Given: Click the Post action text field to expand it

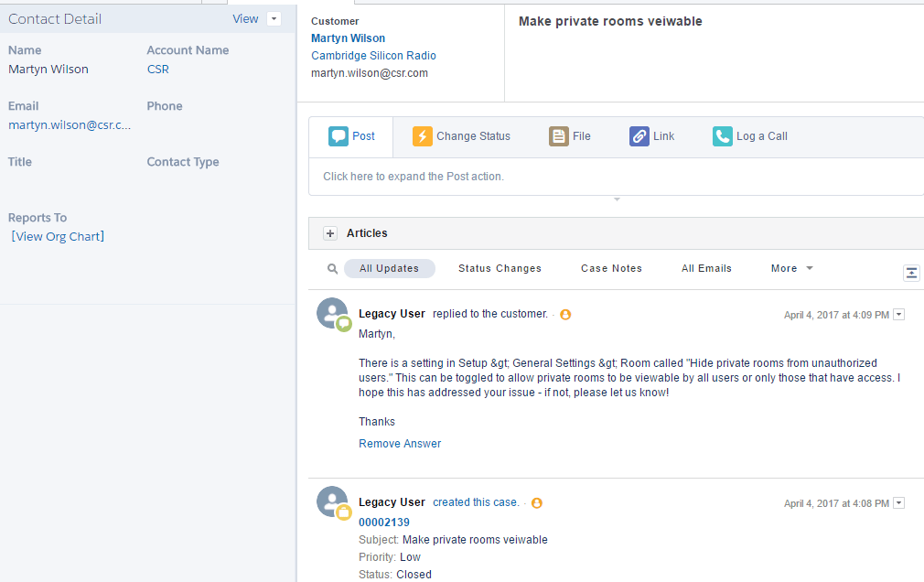Looking at the screenshot, I should click(414, 177).
